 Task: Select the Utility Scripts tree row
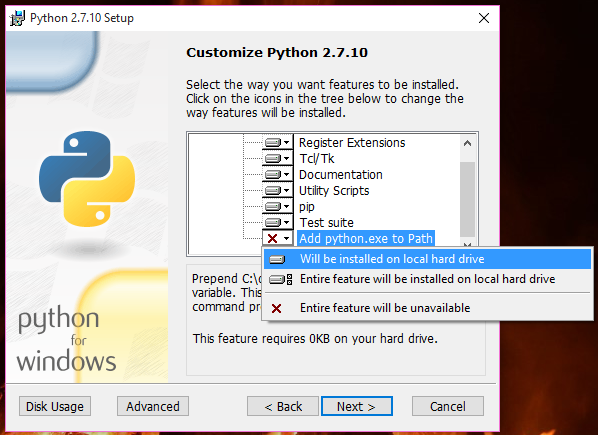[334, 191]
